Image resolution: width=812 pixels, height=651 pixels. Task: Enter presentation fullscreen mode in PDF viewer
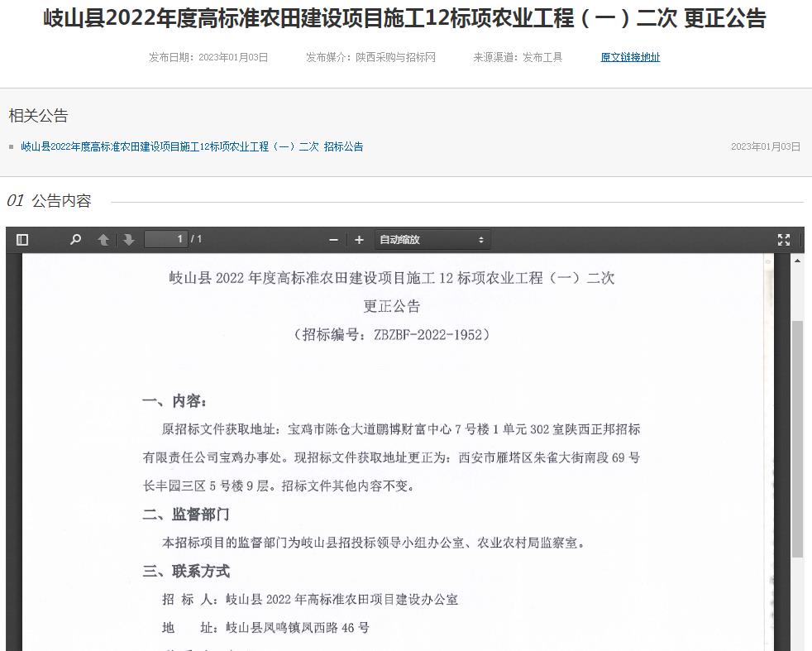pos(784,240)
